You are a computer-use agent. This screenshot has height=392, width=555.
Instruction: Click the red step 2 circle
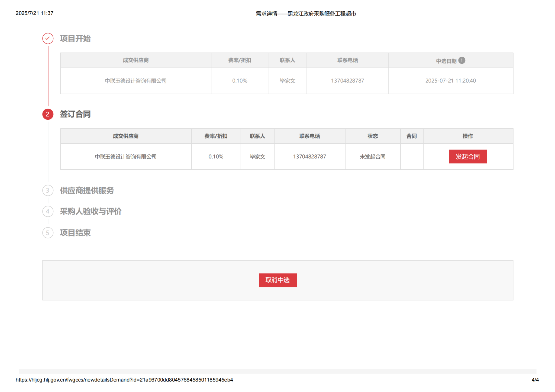[48, 114]
